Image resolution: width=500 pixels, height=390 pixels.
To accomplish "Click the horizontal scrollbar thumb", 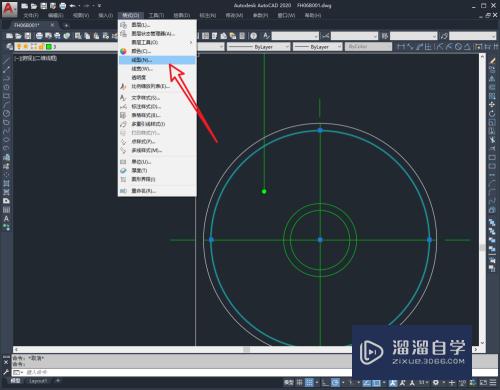I will [x=246, y=349].
